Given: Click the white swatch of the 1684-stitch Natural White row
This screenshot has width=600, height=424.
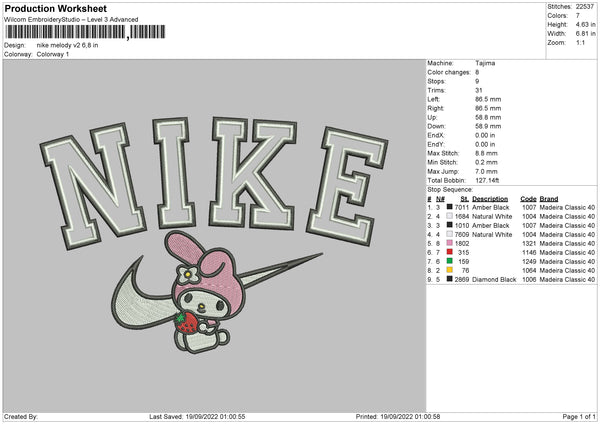Looking at the screenshot, I should click(x=450, y=216).
